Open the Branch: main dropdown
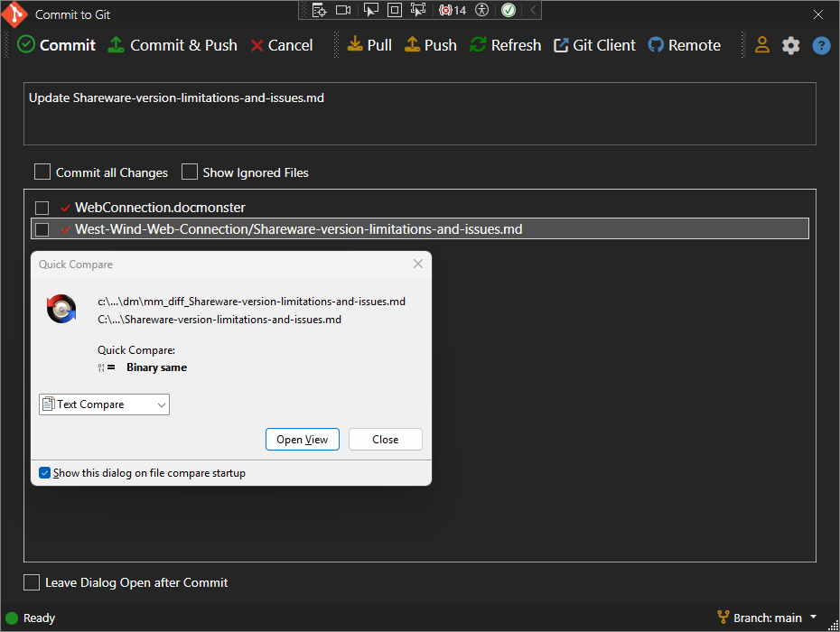 coord(767,618)
